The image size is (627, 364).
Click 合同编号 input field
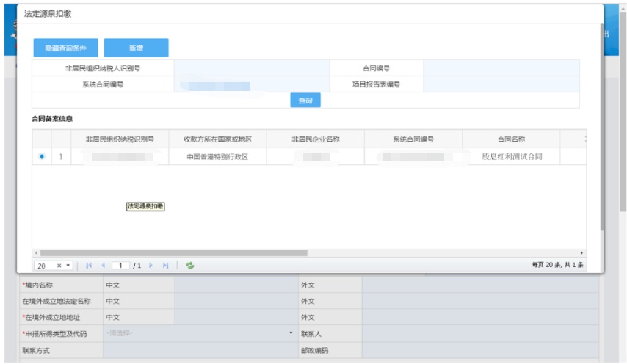(x=501, y=68)
